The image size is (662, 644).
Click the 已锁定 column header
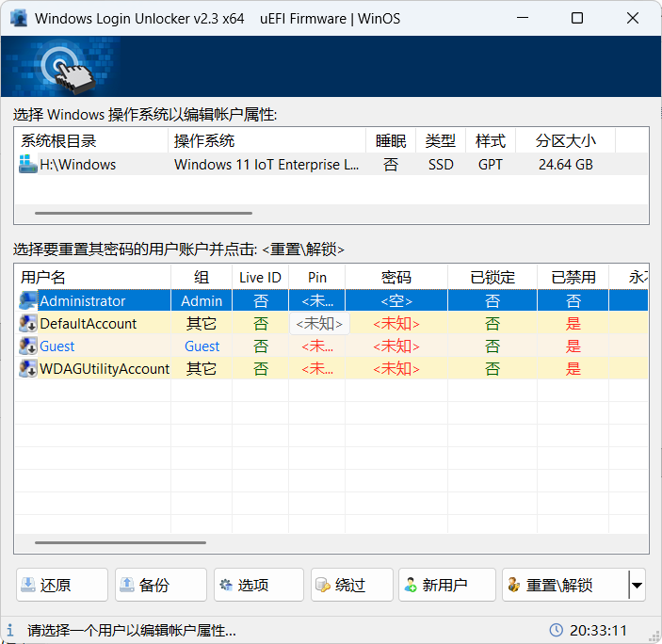(492, 277)
